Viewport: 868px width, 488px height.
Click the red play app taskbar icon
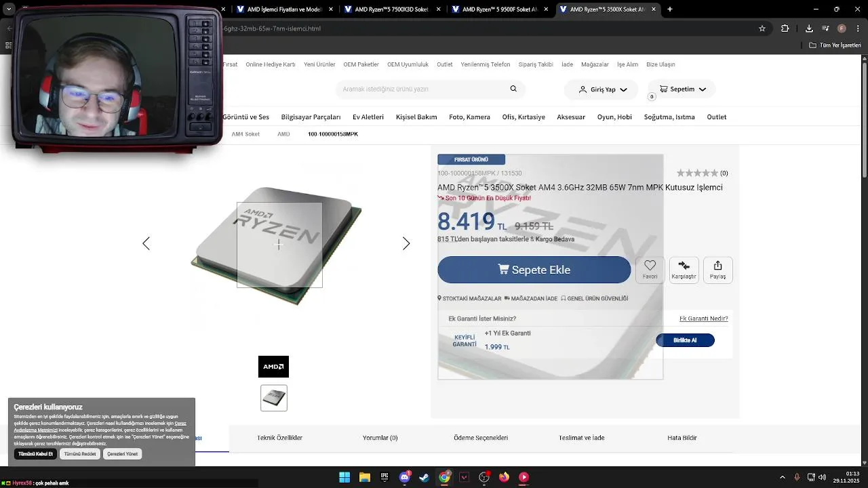coord(524,477)
